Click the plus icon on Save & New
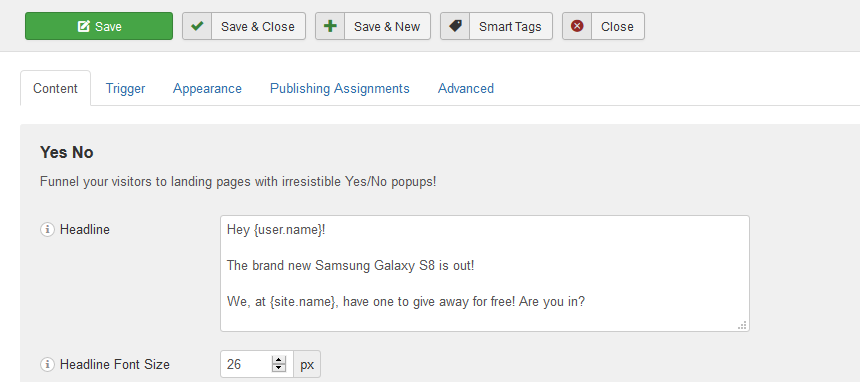860x382 pixels. click(x=330, y=26)
